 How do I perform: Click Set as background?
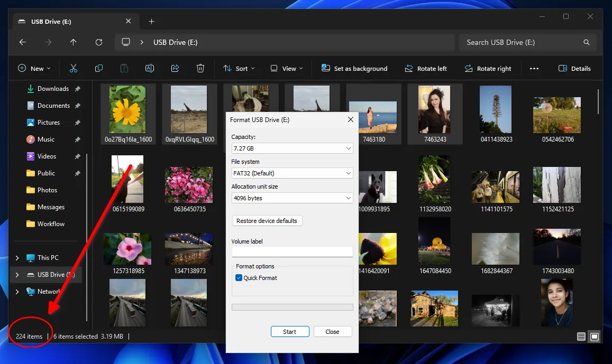point(354,68)
